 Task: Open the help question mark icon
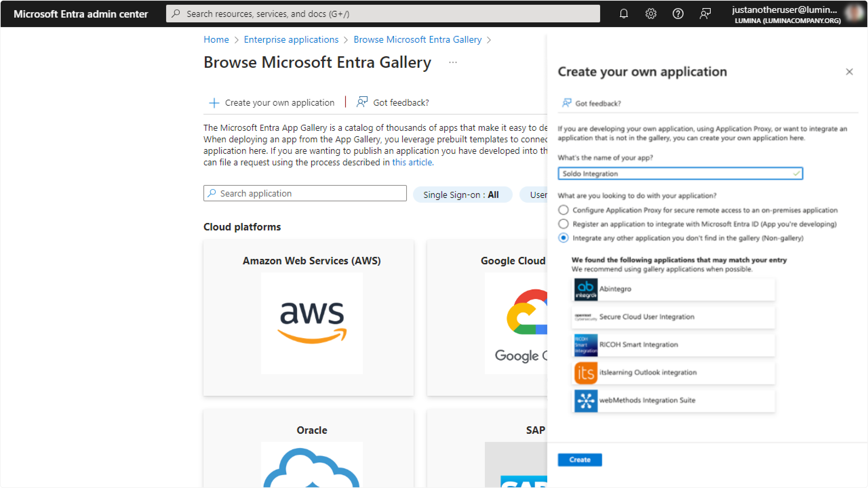[x=678, y=14]
